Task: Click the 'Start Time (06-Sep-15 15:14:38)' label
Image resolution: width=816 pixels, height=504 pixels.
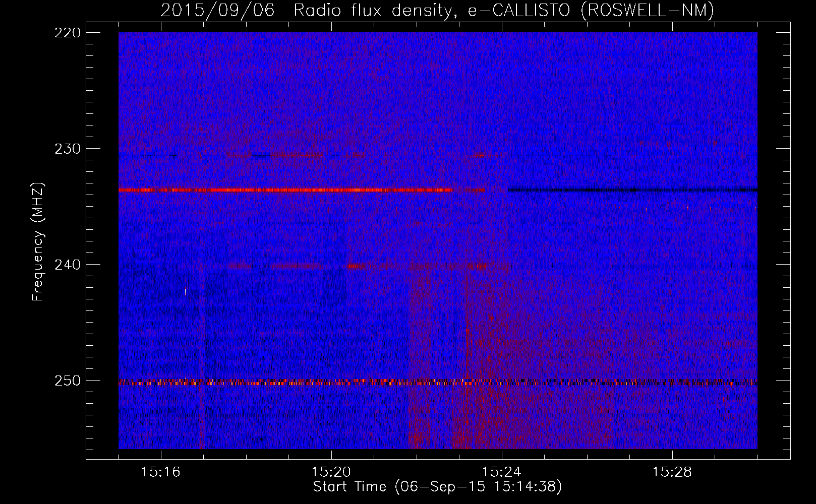Action: point(437,487)
